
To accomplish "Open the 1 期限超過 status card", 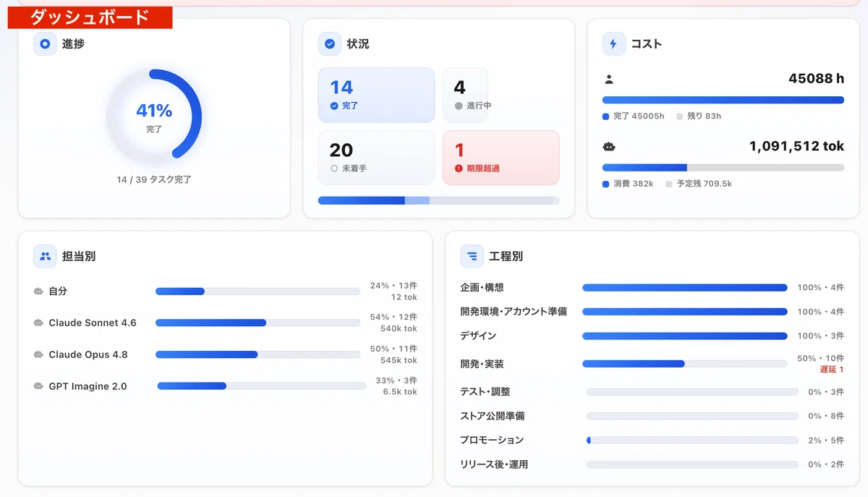I will [x=501, y=158].
